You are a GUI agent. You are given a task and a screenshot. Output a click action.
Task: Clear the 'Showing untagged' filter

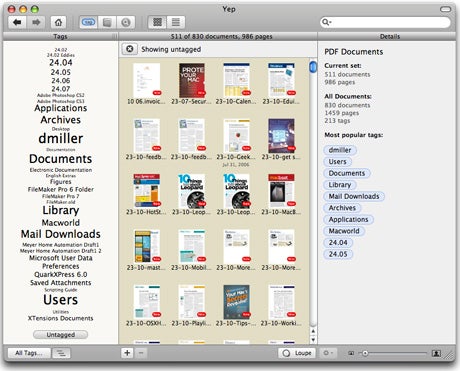130,49
